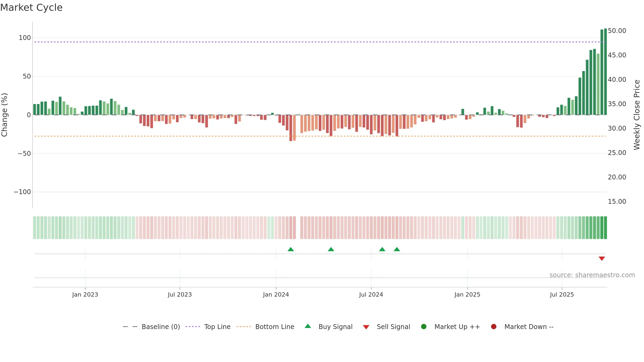
Task: Select the red sell signal marker at chart end
Action: pyautogui.click(x=602, y=258)
